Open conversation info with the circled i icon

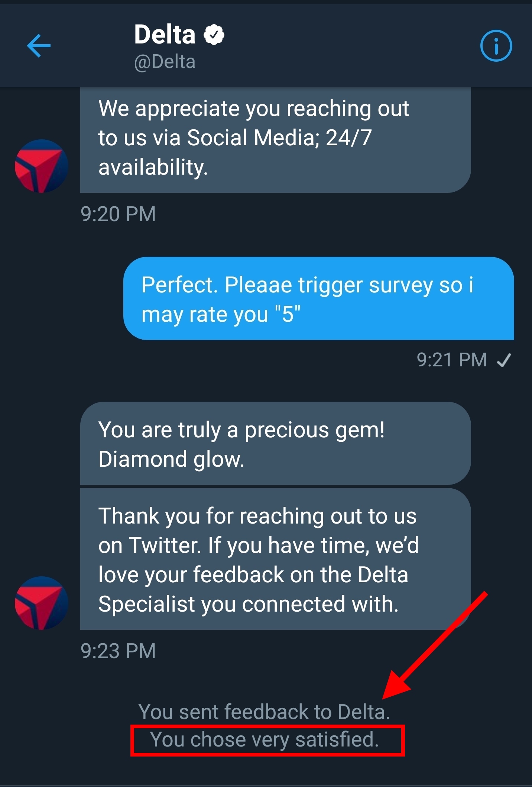point(496,46)
